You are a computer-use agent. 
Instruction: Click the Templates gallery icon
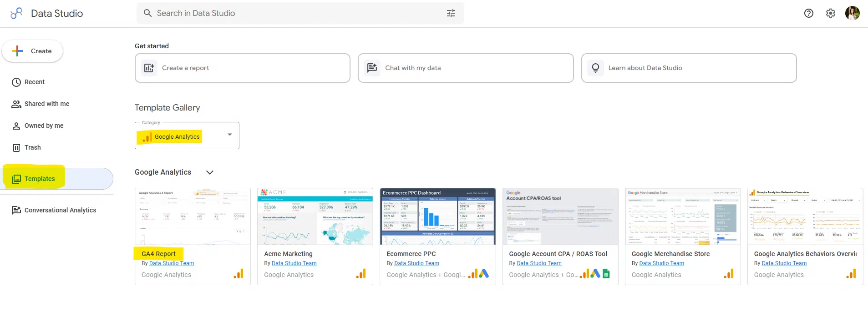coord(16,179)
